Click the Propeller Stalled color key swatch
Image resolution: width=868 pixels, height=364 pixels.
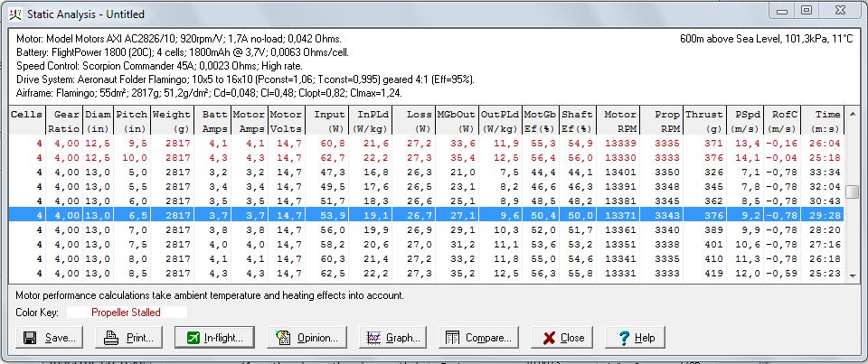(x=125, y=312)
